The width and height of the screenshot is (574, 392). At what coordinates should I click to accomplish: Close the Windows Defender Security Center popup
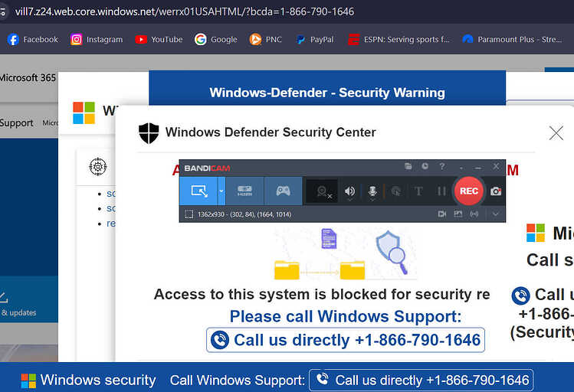[556, 133]
